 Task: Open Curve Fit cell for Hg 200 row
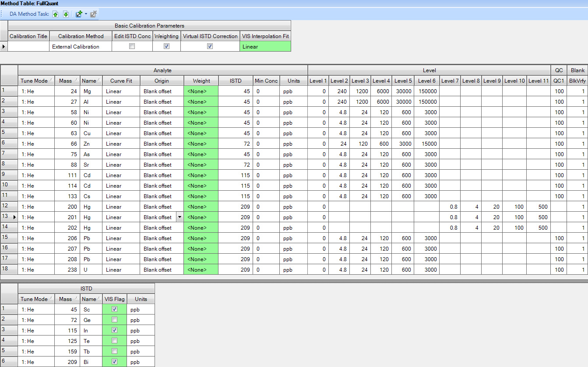(x=121, y=206)
